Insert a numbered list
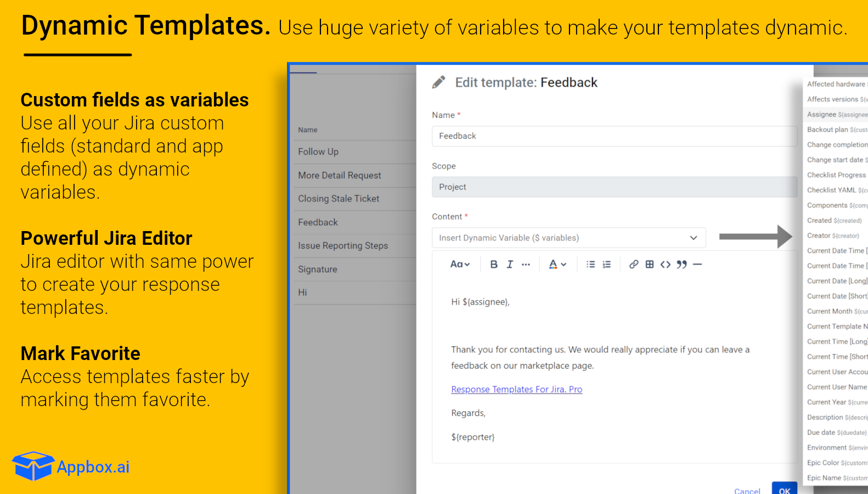The image size is (868, 494). click(606, 265)
